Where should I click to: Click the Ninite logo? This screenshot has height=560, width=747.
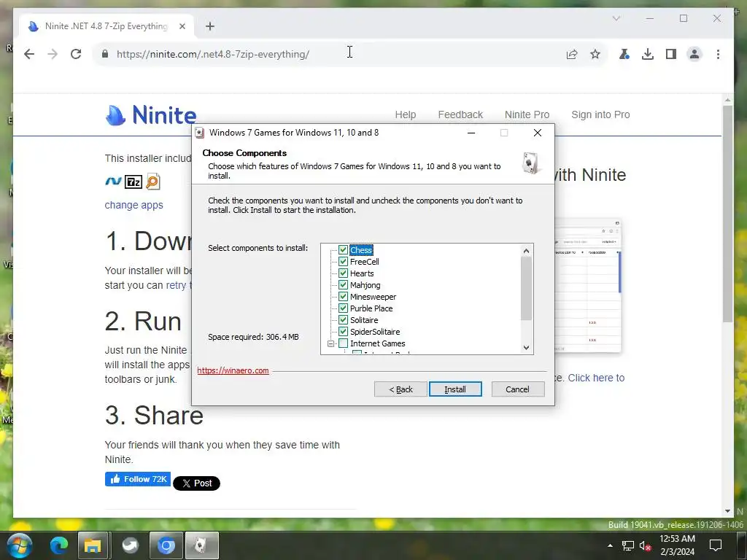click(151, 114)
